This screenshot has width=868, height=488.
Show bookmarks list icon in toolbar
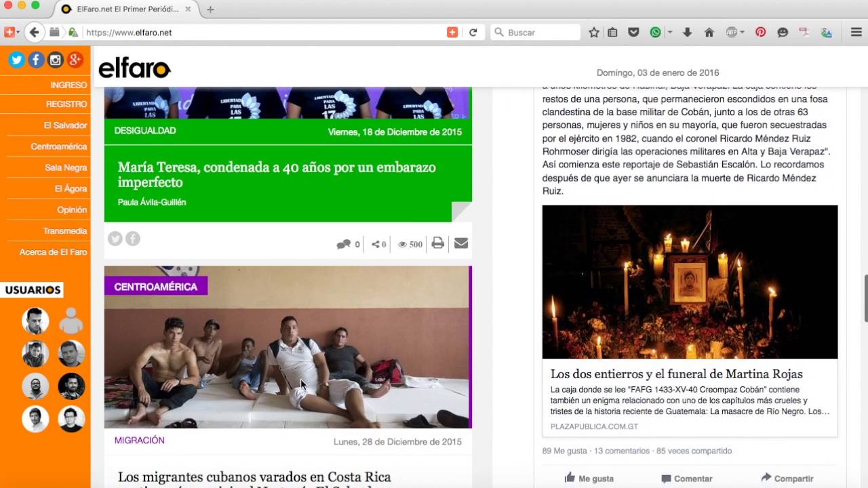click(612, 32)
